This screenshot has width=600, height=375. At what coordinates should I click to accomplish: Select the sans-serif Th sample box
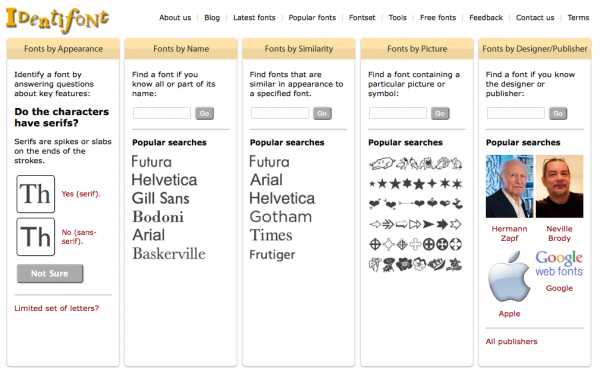click(x=36, y=237)
